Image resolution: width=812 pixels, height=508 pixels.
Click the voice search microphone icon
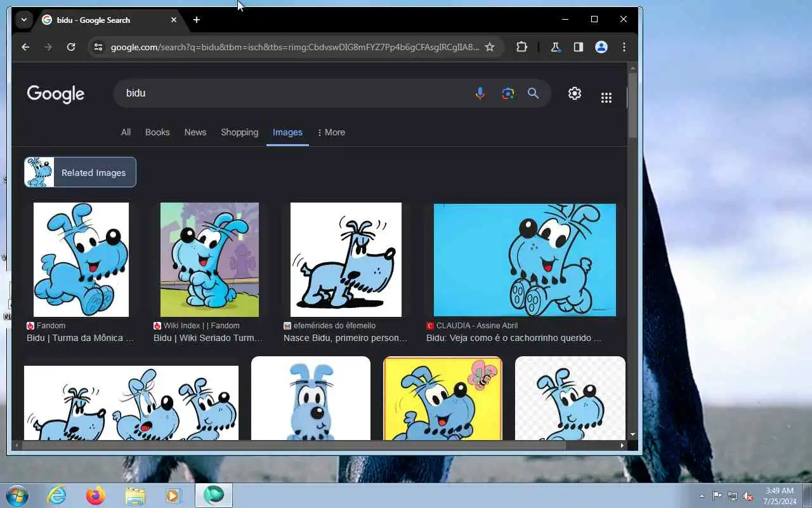click(x=480, y=93)
